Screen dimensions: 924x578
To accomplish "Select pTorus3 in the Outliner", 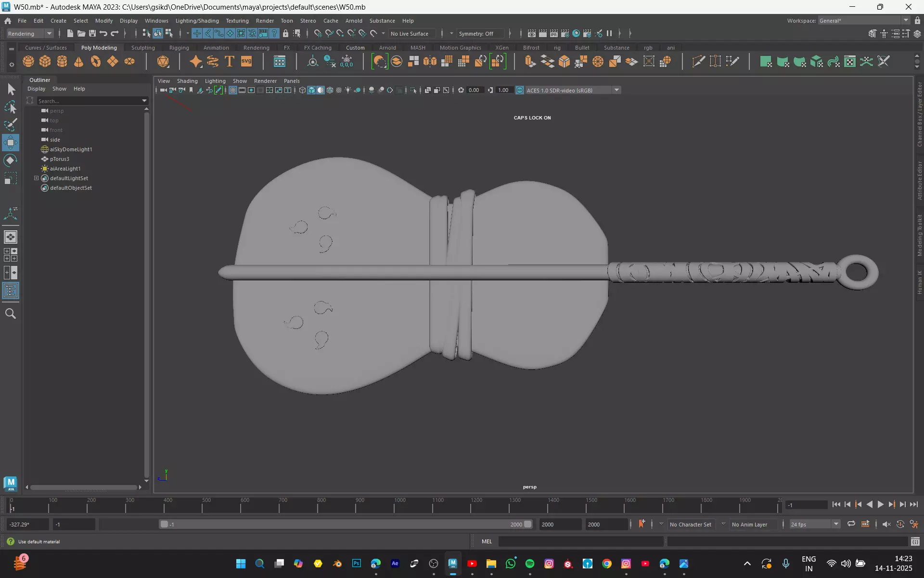I will (60, 159).
